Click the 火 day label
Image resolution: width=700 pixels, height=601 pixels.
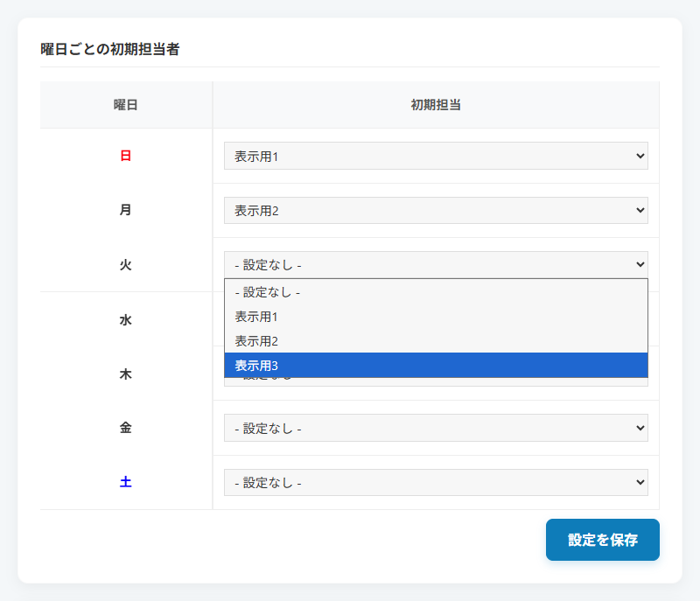pos(126,264)
